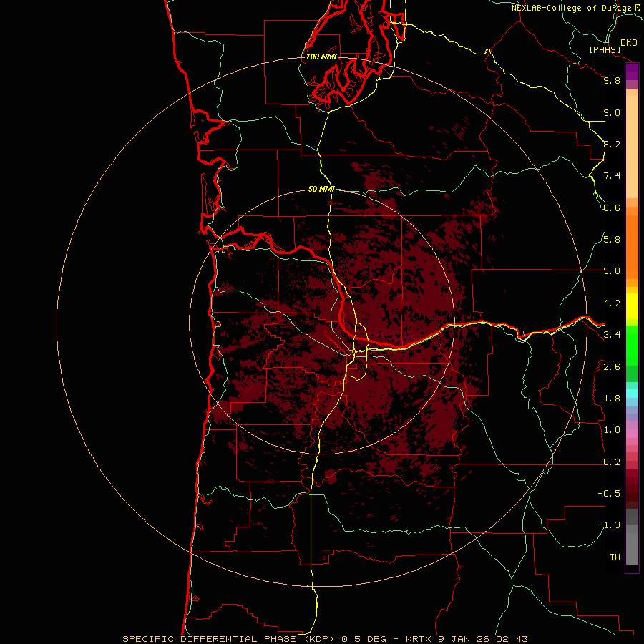Click the -0.5 scale value
644x644 pixels.
pyautogui.click(x=609, y=494)
